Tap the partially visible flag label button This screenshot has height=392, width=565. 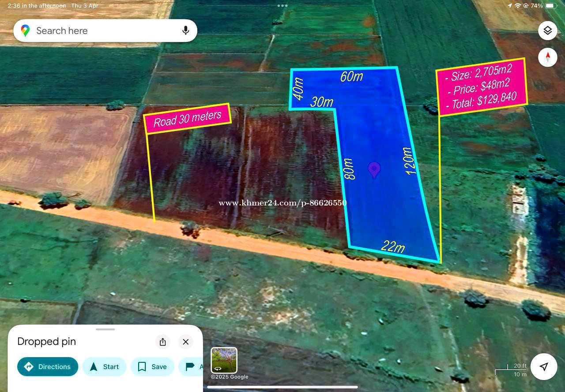192,366
